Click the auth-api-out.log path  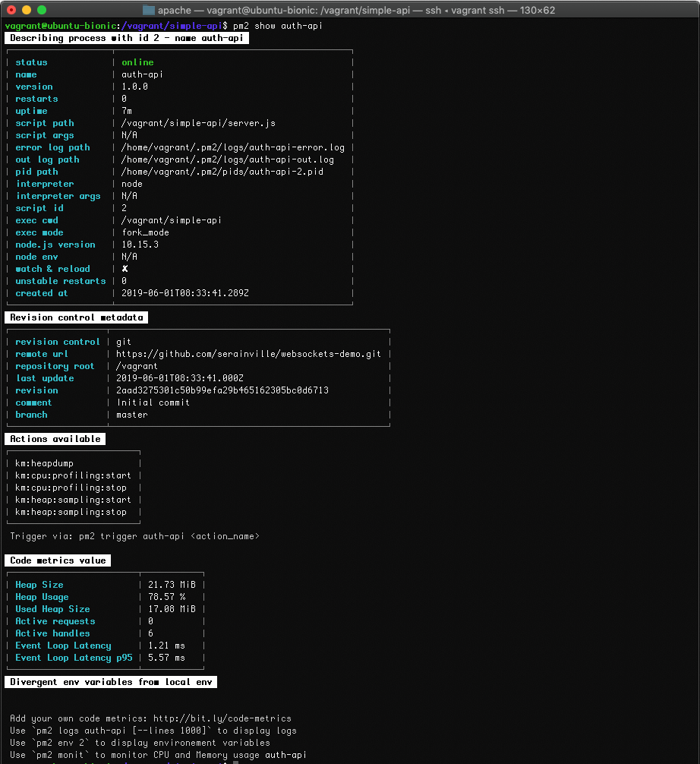point(228,159)
